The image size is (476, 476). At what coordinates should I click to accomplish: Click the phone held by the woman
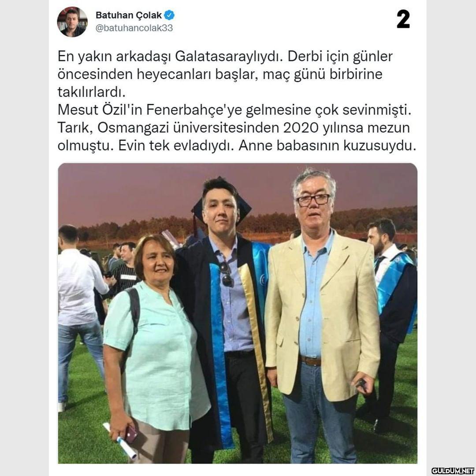(x=131, y=434)
